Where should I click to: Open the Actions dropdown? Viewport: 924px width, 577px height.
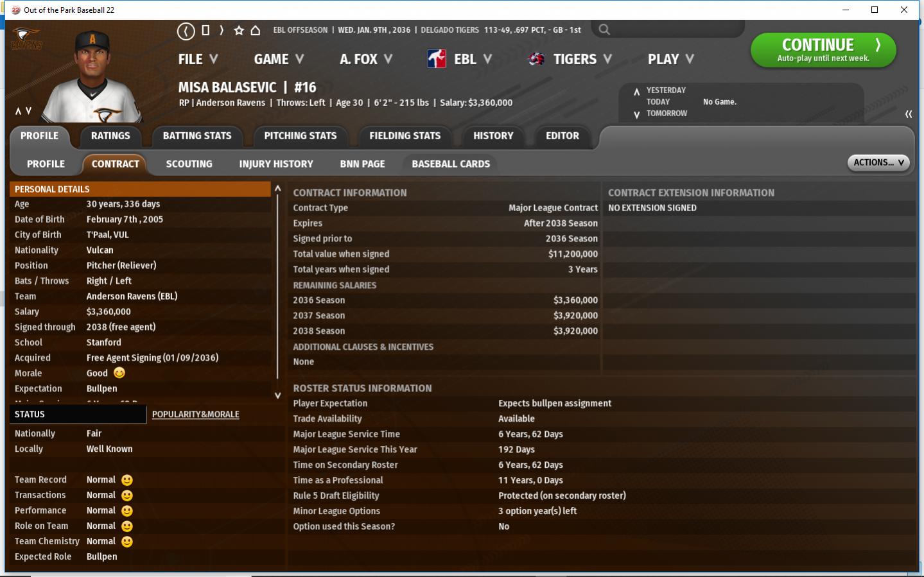878,162
